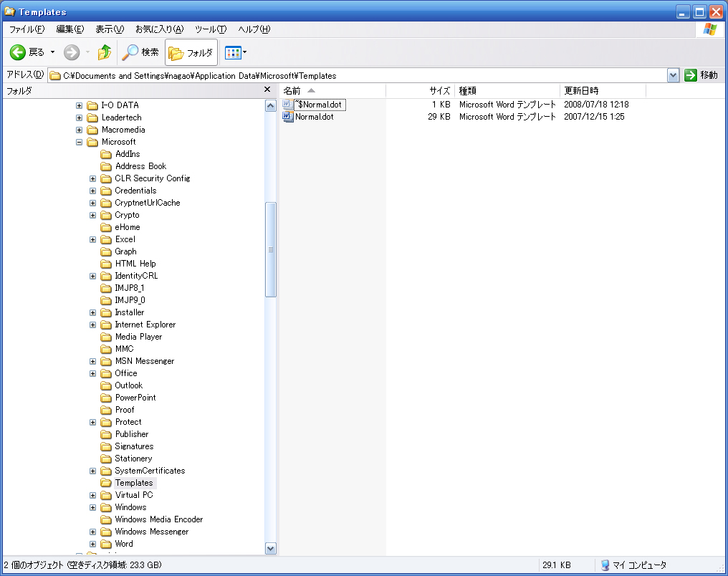Select the HTML Help folder icon
728x576 pixels.
pos(106,264)
